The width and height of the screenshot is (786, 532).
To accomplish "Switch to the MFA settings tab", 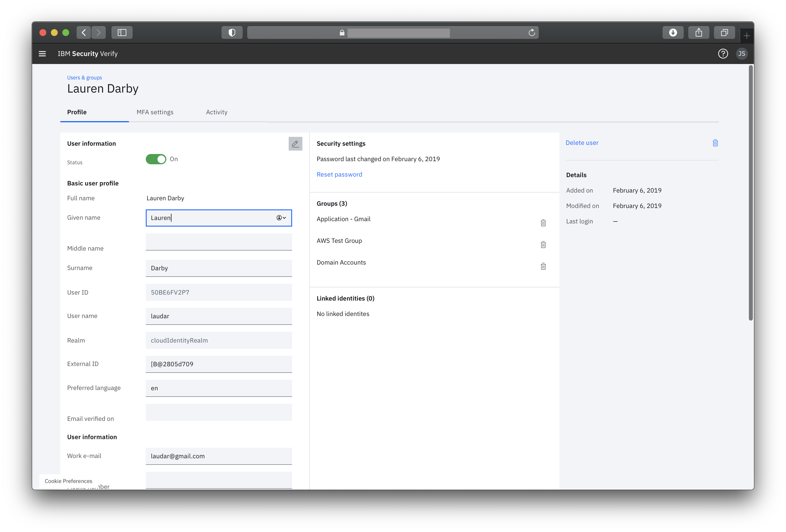I will tap(155, 112).
